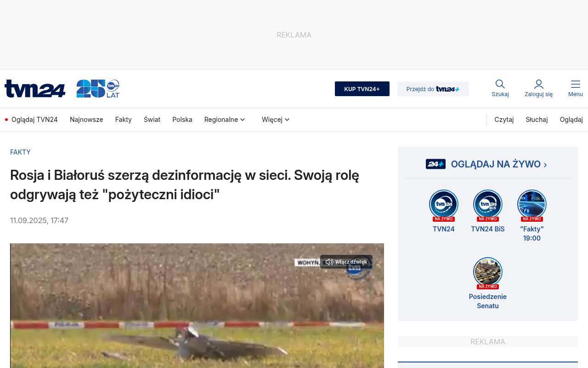Click the TVN24 BiS channel label
Viewport: 588px width, 368px height.
tap(488, 229)
